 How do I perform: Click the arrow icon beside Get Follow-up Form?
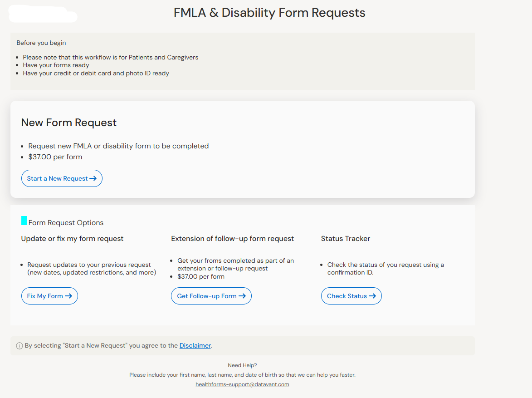pos(242,296)
